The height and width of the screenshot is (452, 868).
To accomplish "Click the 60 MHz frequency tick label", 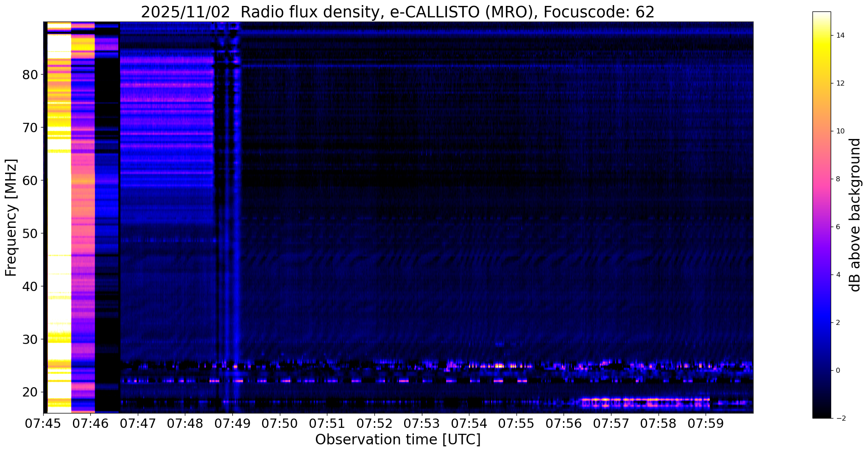I will [x=30, y=181].
